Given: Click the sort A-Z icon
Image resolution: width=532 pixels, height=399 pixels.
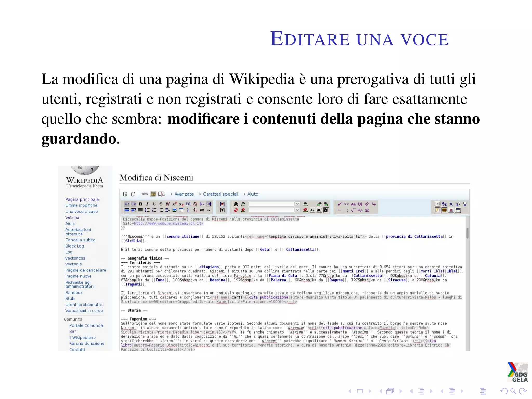Looking at the screenshot, I should (195, 210).
